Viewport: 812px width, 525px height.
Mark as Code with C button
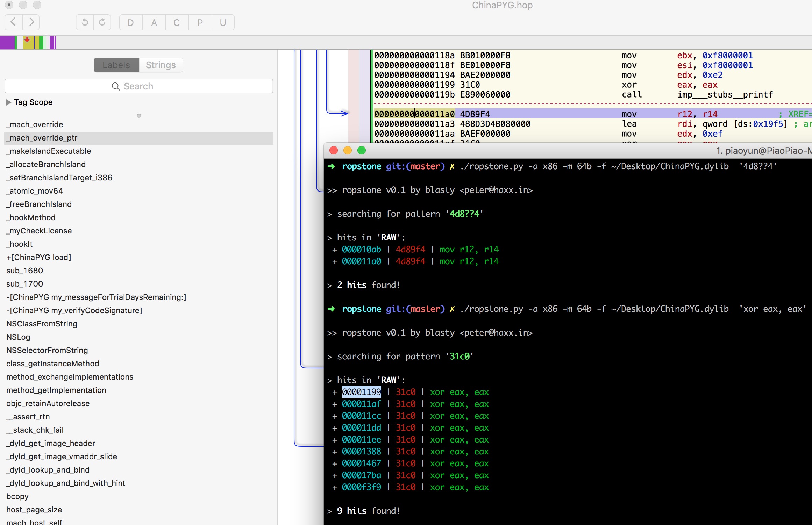point(177,23)
